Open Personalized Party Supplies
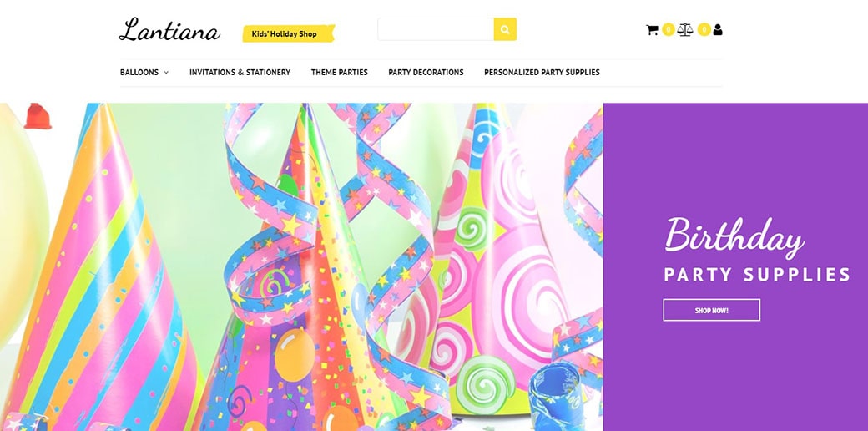Screen dimensions: 868x431 [x=542, y=72]
